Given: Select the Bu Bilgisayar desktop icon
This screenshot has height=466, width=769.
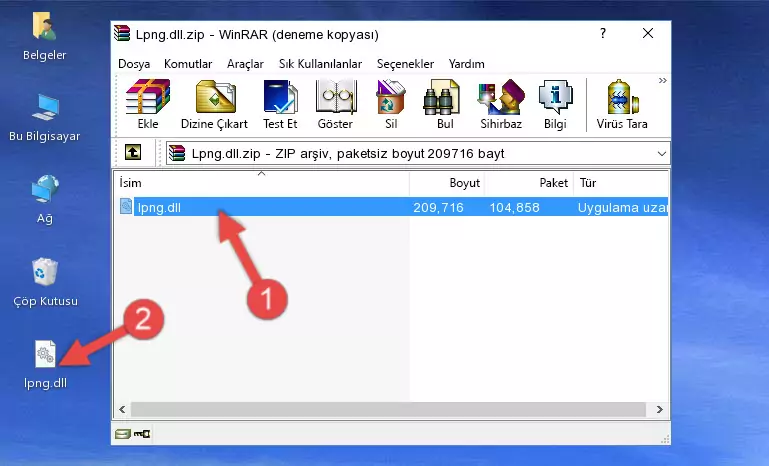Looking at the screenshot, I should coord(45,118).
